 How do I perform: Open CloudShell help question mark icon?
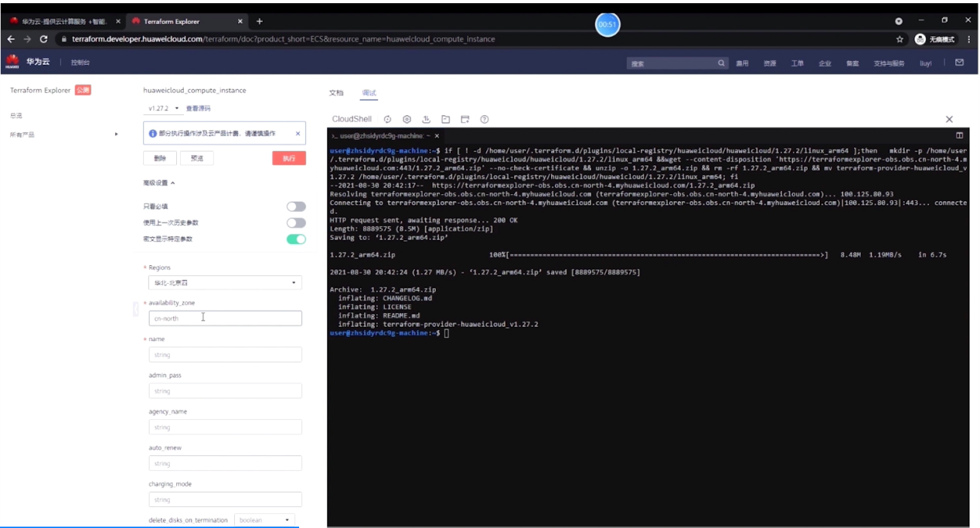click(485, 119)
